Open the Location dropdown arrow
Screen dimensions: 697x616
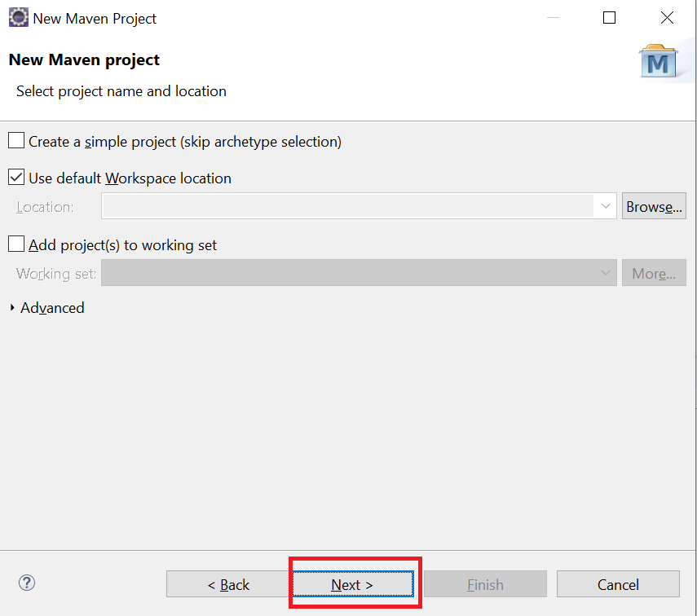point(606,207)
